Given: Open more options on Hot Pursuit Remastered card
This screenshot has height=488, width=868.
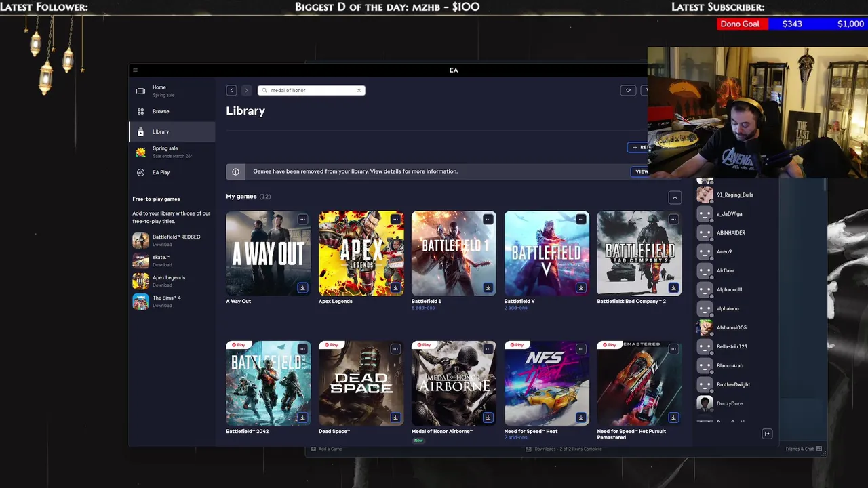Looking at the screenshot, I should (673, 349).
